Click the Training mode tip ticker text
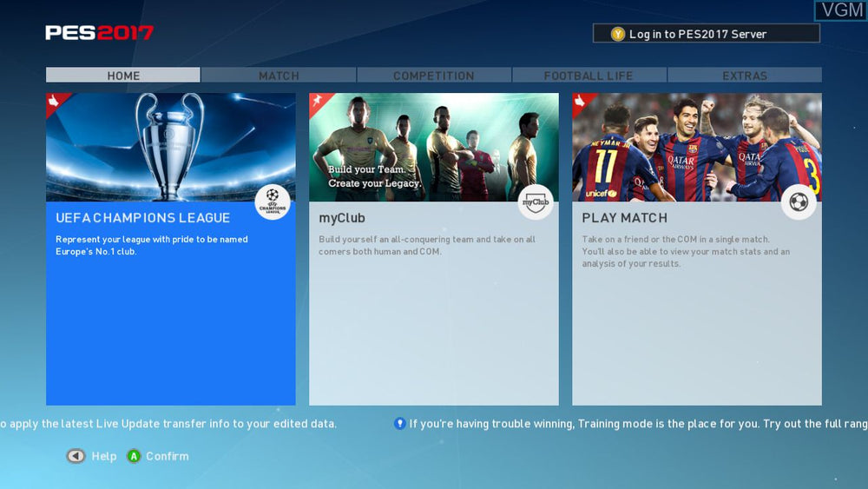This screenshot has height=489, width=868. click(638, 424)
